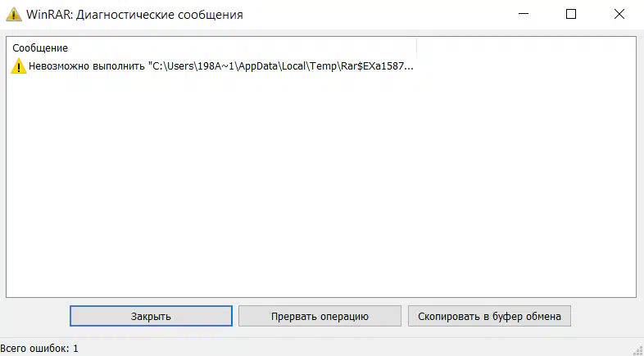Maximize the WinRAR diagnostic window
The width and height of the screenshot is (644, 356).
571,15
